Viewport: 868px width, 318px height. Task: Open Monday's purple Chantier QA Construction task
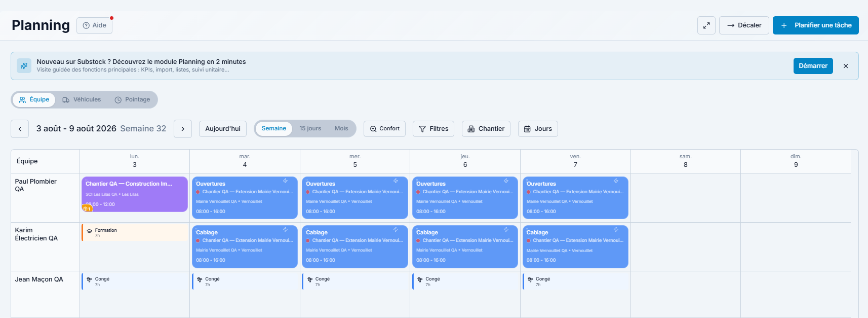[135, 194]
